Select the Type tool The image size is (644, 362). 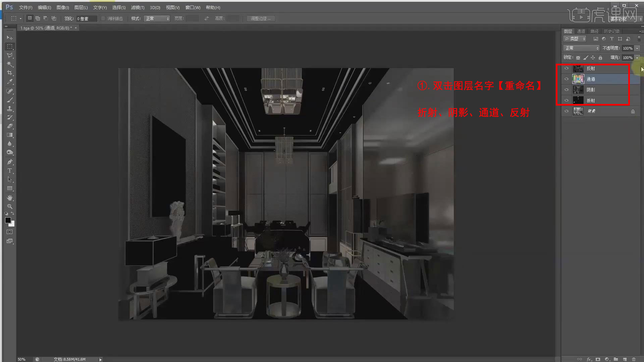tap(10, 171)
